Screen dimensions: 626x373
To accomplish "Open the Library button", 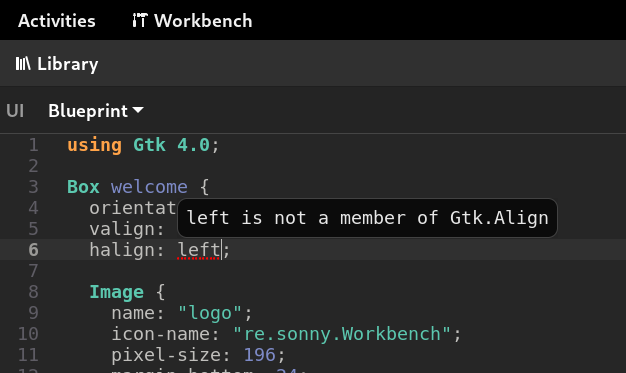I will [x=57, y=64].
